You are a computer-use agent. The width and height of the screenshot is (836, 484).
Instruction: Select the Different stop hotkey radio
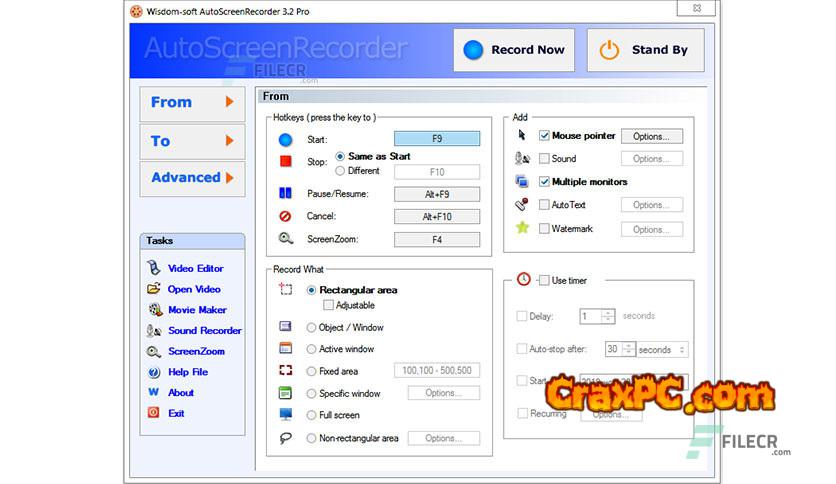pos(340,171)
